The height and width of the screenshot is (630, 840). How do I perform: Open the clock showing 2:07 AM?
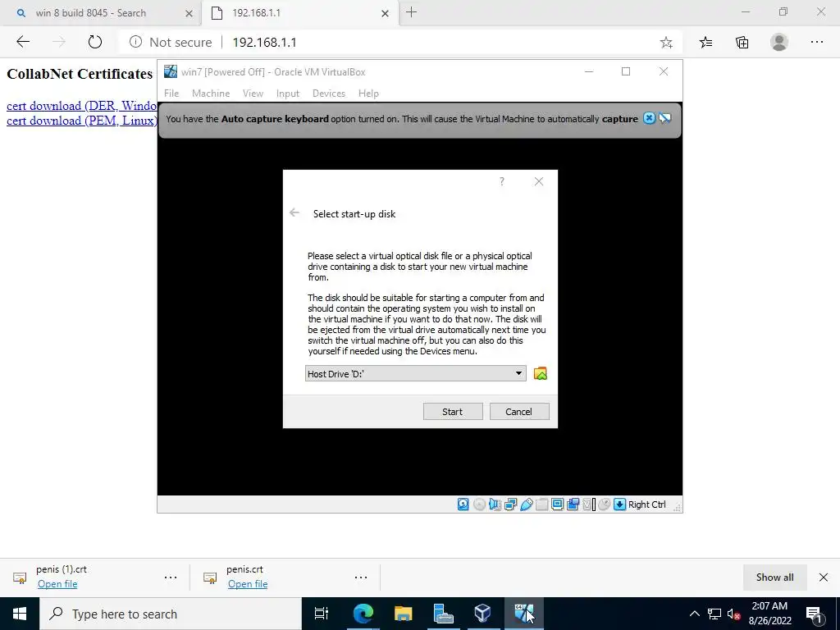point(769,614)
